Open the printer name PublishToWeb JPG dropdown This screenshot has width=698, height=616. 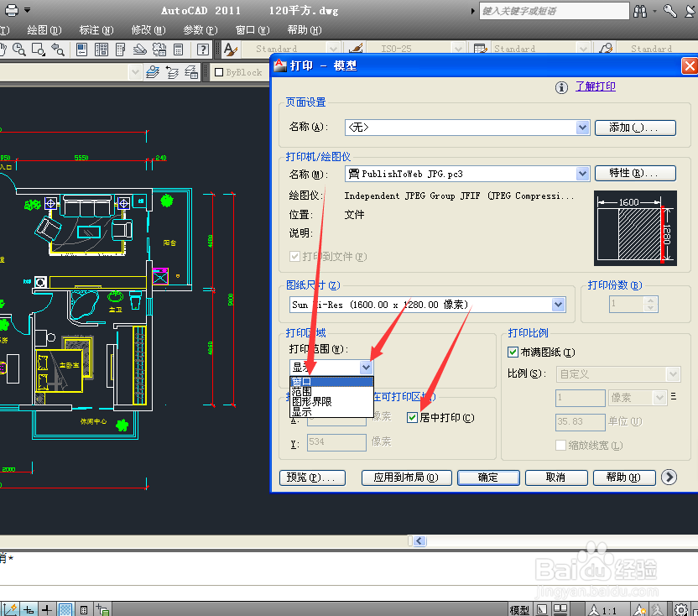(x=582, y=173)
